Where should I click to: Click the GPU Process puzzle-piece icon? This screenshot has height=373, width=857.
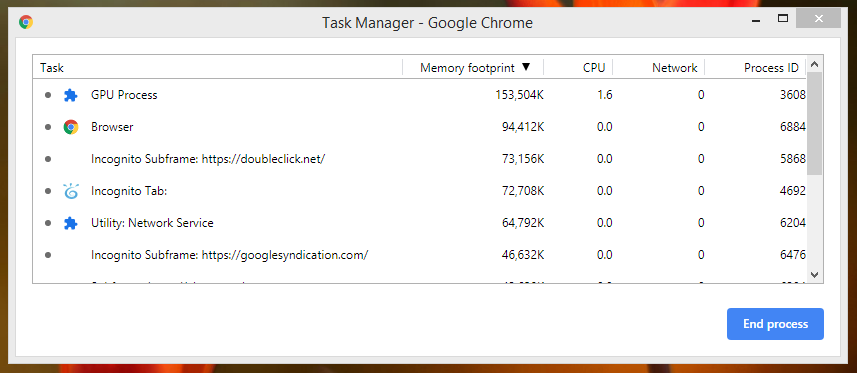coord(71,95)
